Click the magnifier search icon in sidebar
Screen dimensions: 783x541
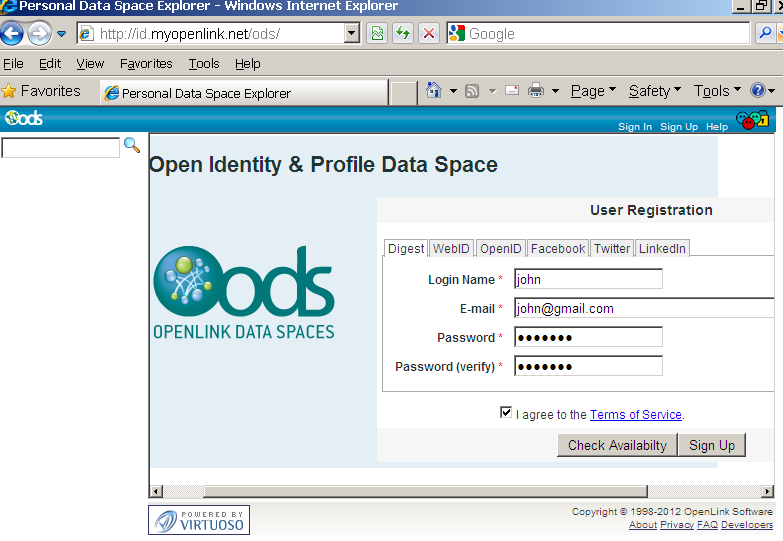[132, 146]
